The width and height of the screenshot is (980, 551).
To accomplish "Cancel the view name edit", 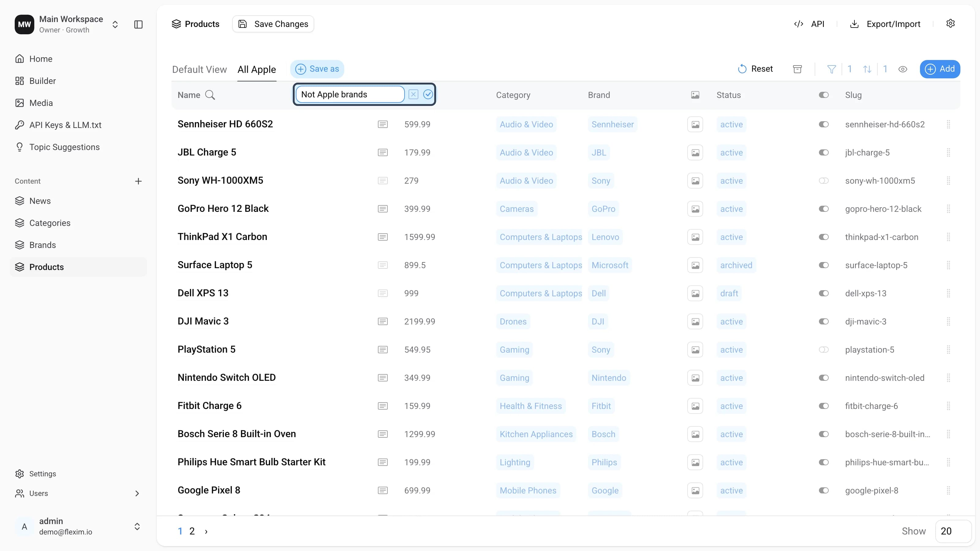I will pyautogui.click(x=413, y=94).
